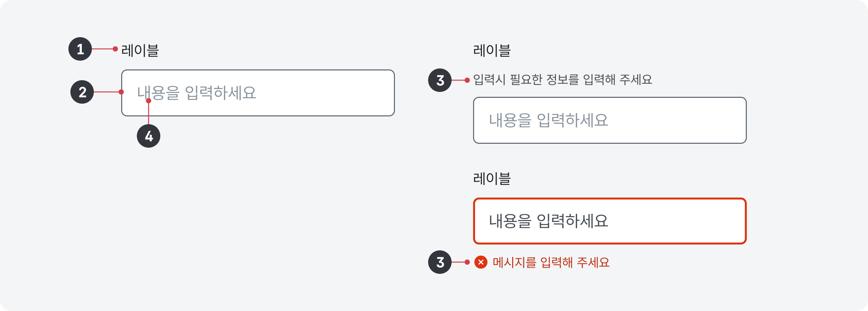This screenshot has width=868, height=311.
Task: Click the dark placeholder text inside red-bordered field
Action: pyautogui.click(x=549, y=221)
